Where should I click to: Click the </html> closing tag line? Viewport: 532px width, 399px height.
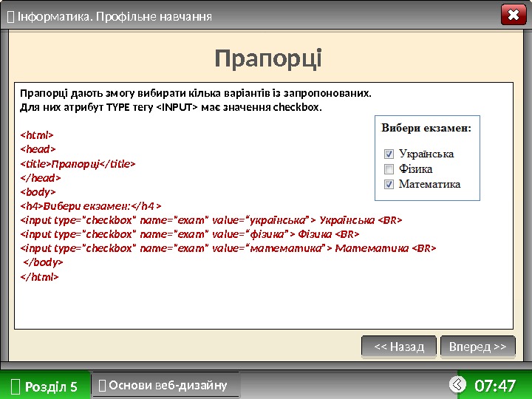click(x=39, y=277)
